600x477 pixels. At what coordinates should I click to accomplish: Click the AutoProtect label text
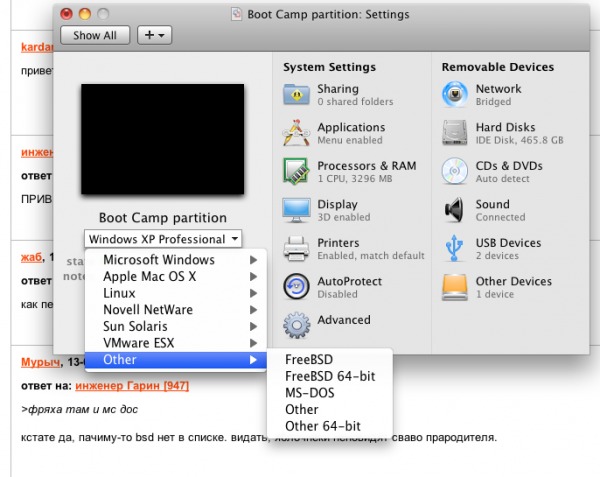click(x=349, y=281)
